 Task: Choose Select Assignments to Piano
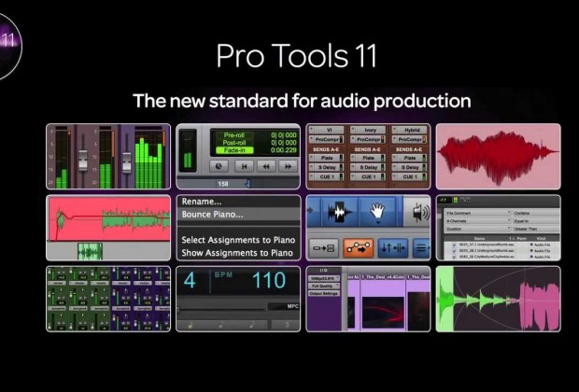point(238,240)
